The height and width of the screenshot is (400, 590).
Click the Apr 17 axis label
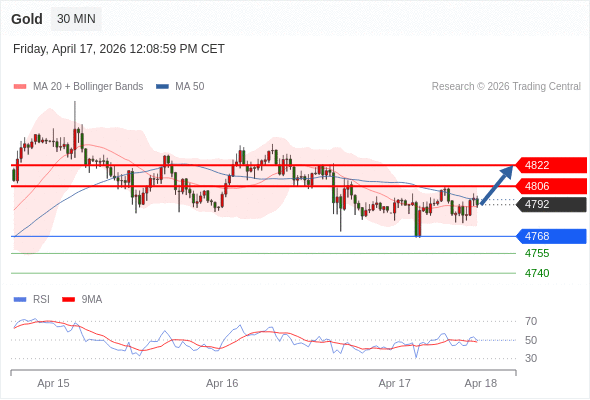(394, 383)
